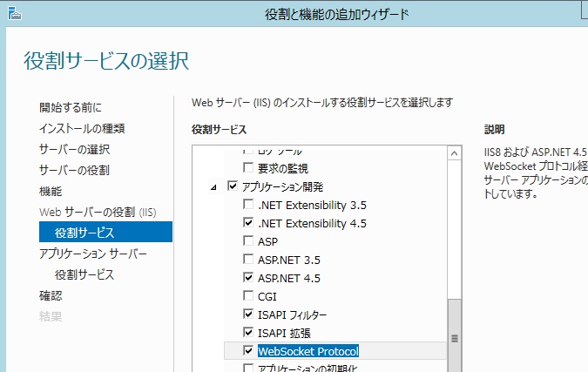Click the wizard window icon in title bar

[14, 13]
